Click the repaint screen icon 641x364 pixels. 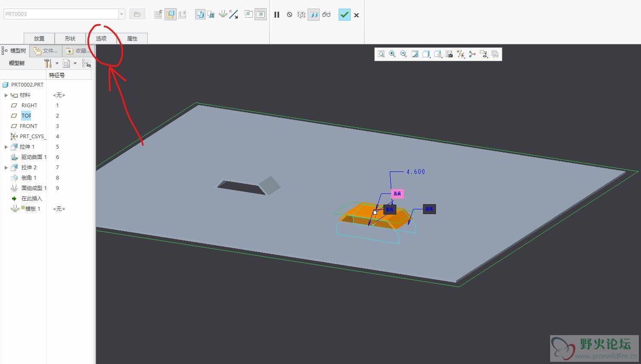click(415, 54)
